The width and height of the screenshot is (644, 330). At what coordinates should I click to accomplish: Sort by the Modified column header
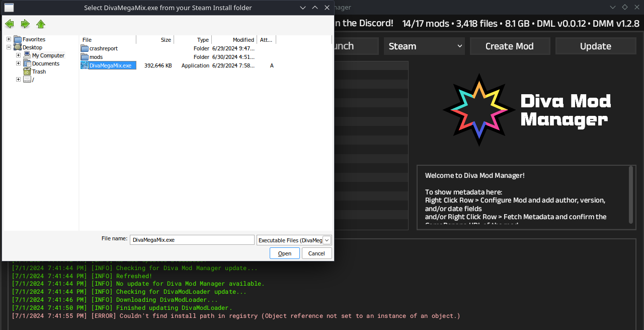coord(234,40)
